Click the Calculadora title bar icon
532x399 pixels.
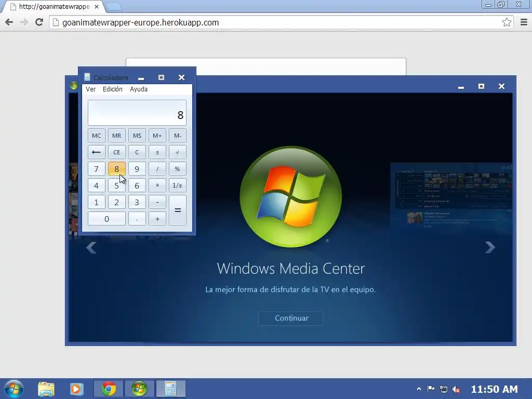87,77
